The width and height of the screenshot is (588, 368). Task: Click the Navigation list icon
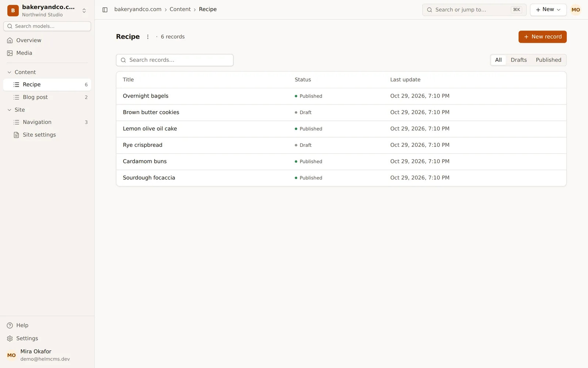click(16, 122)
